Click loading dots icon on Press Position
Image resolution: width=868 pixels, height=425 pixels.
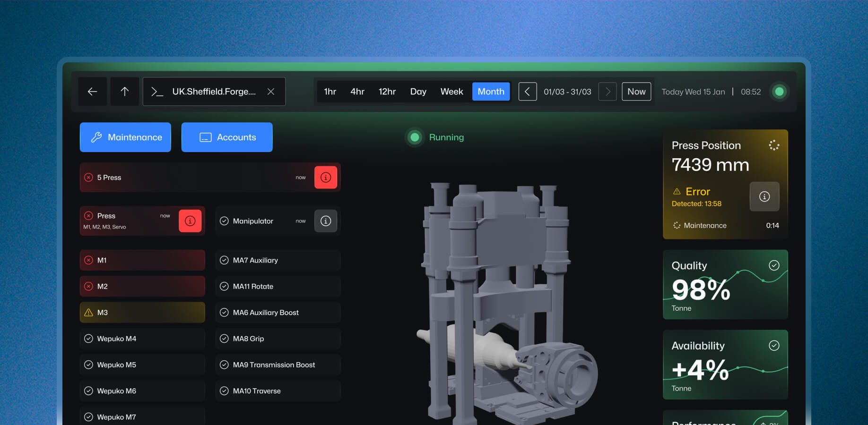(774, 145)
